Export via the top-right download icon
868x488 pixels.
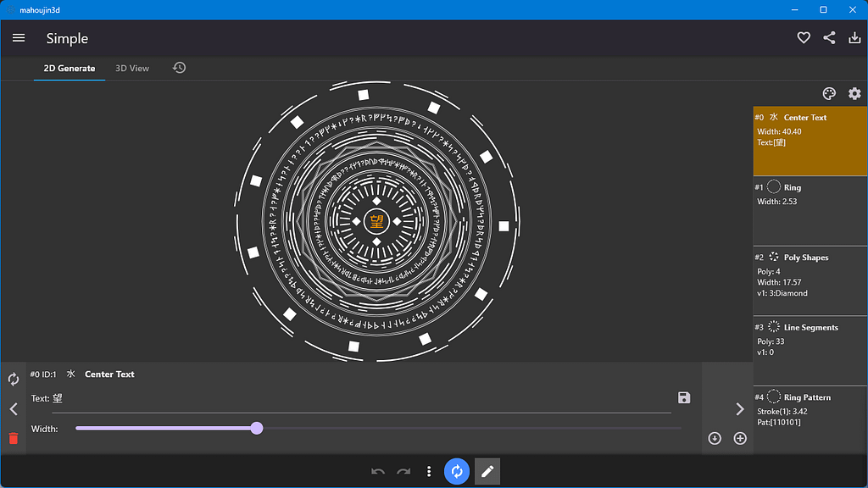(x=855, y=37)
